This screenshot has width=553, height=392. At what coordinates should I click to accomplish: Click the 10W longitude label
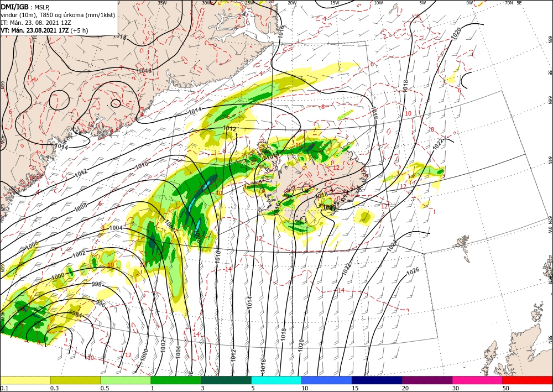point(378,2)
